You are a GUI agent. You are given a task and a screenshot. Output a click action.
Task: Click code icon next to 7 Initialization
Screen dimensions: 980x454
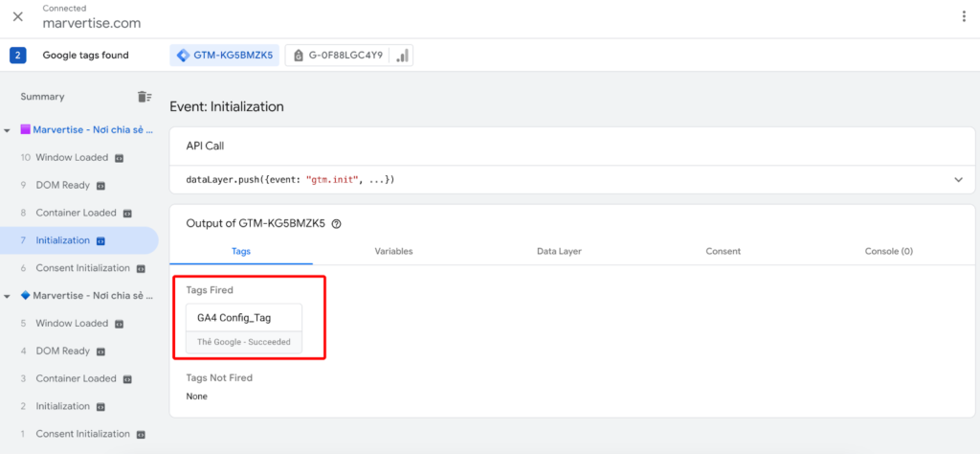coord(100,240)
